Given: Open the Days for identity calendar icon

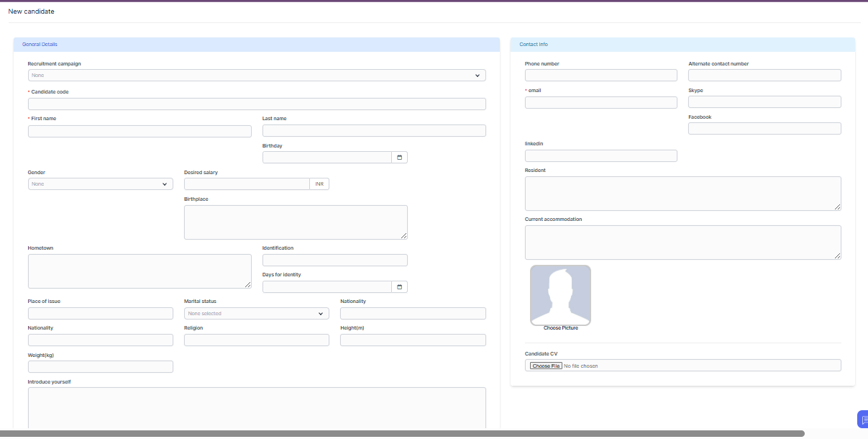Looking at the screenshot, I should click(399, 287).
